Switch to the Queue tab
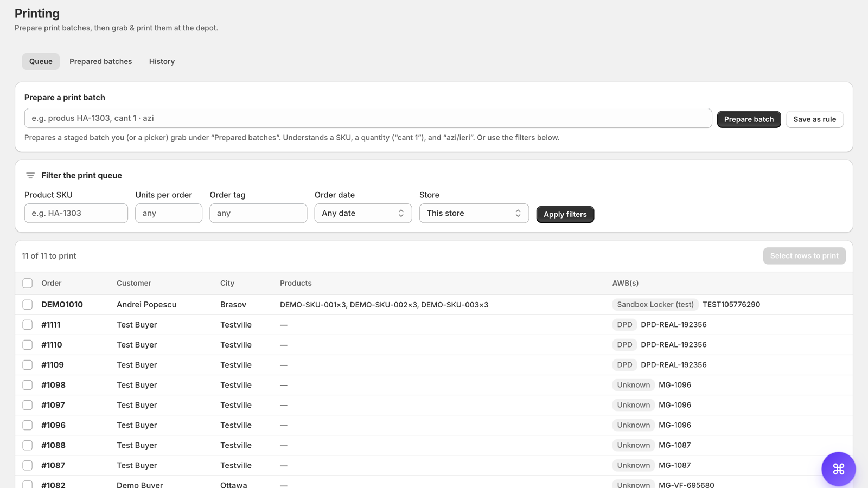This screenshot has width=868, height=488. pos(41,61)
